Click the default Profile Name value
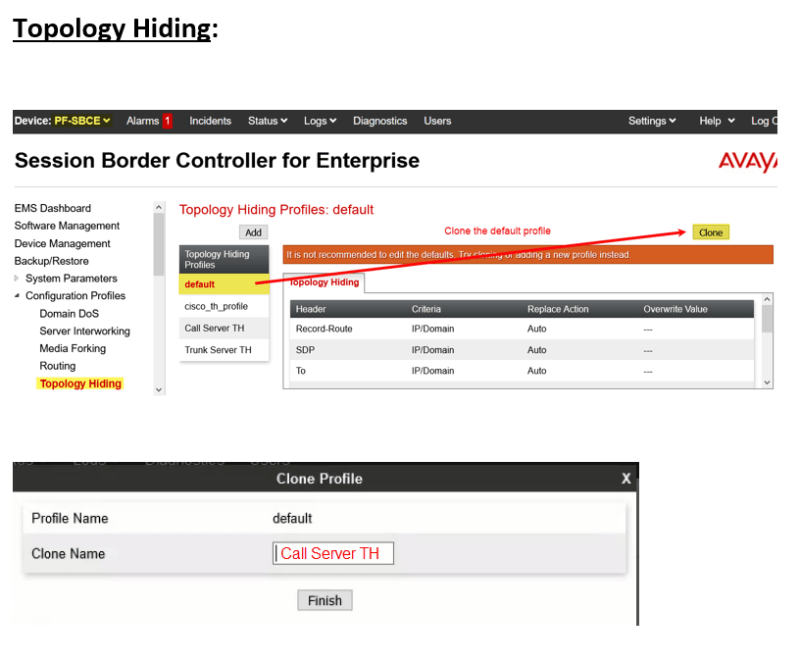The height and width of the screenshot is (663, 800). pyautogui.click(x=292, y=519)
